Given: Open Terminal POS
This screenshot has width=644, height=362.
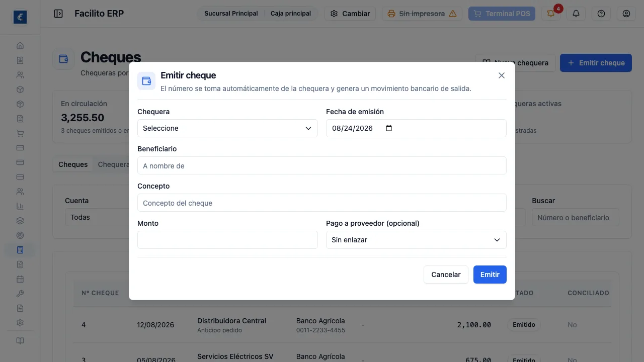Looking at the screenshot, I should [502, 14].
